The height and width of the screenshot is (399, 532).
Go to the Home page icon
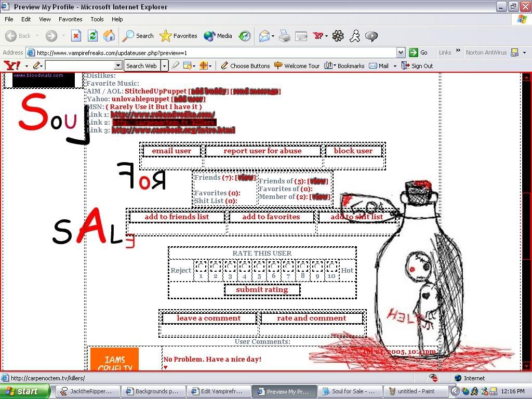click(109, 36)
